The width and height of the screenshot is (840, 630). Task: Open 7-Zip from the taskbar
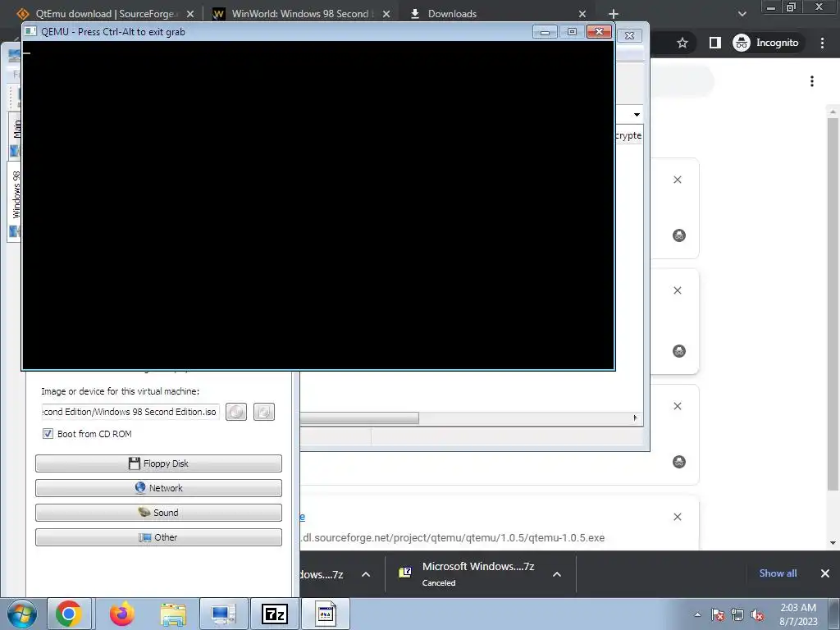click(x=274, y=614)
